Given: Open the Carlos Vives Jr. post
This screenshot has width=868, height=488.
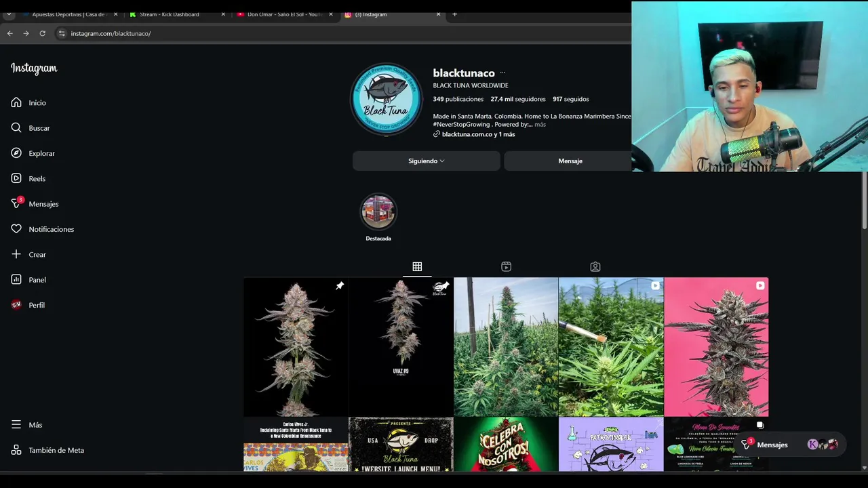Looking at the screenshot, I should click(x=296, y=444).
